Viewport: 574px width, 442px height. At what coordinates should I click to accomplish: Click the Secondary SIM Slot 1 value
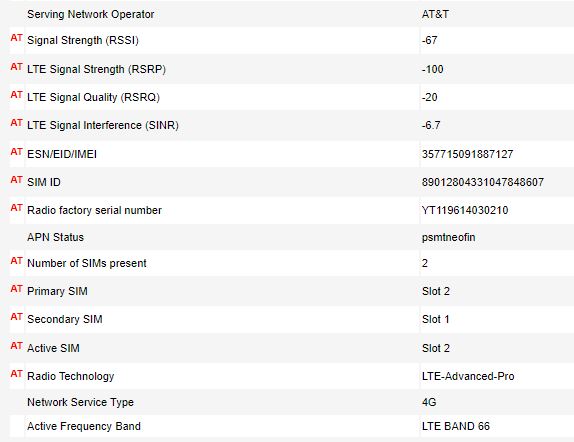tap(436, 319)
